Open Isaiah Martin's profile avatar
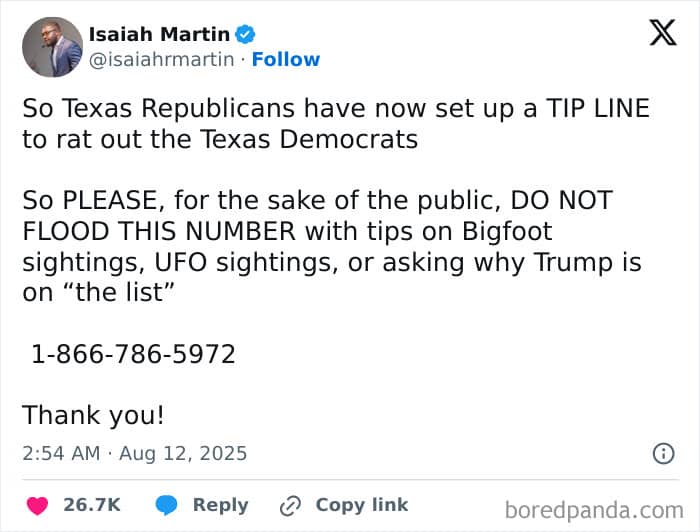This screenshot has width=700, height=532. click(52, 47)
